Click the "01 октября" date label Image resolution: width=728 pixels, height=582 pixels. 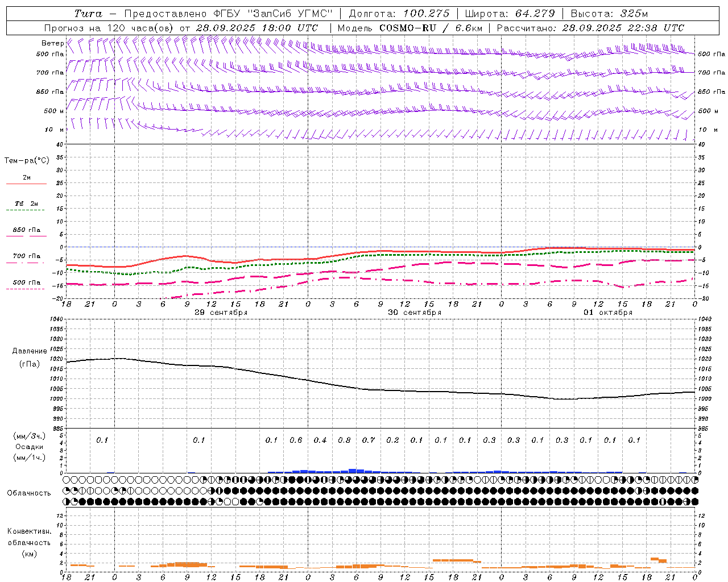(x=608, y=313)
